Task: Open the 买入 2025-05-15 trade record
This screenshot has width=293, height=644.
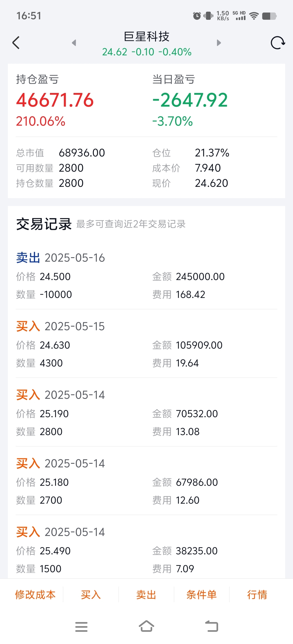Action: tap(146, 344)
